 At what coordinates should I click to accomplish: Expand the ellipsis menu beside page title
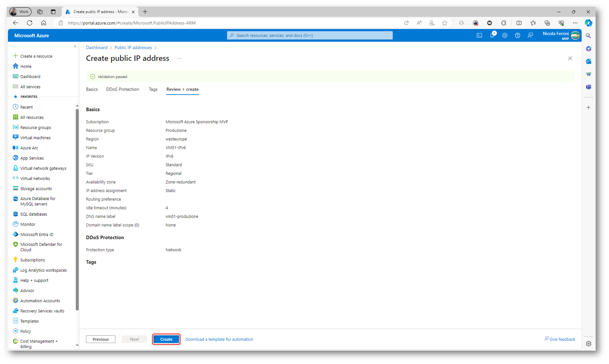tap(179, 59)
